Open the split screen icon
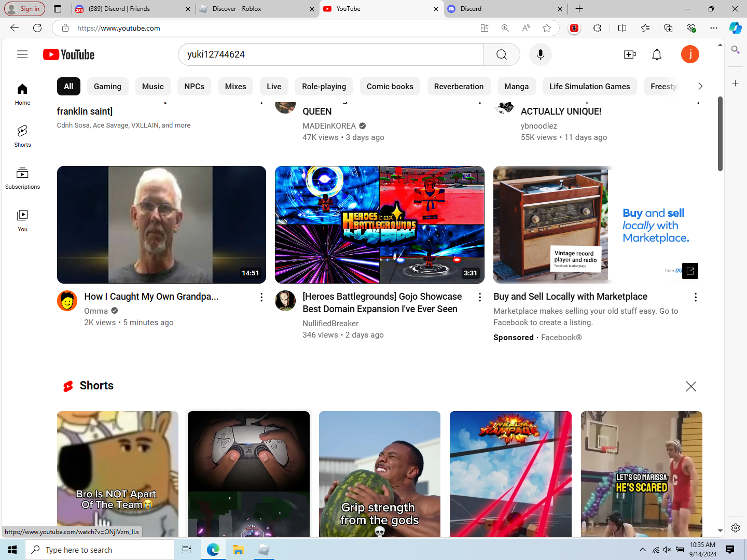Viewport: 747px width, 560px height. [622, 28]
